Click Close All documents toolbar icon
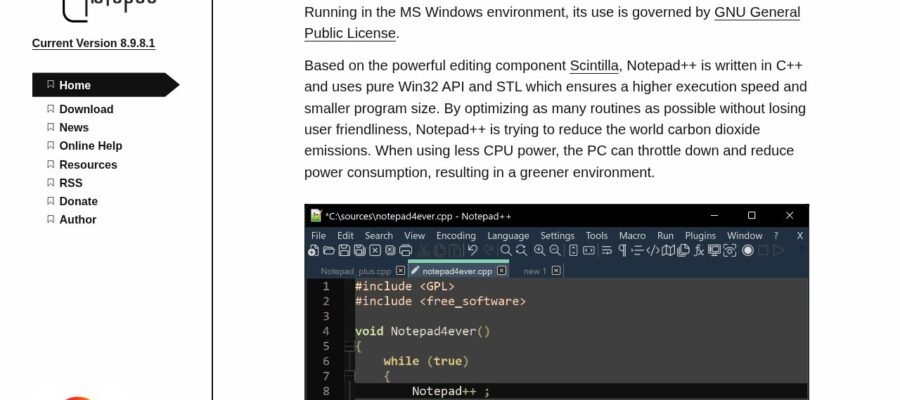 pos(390,250)
